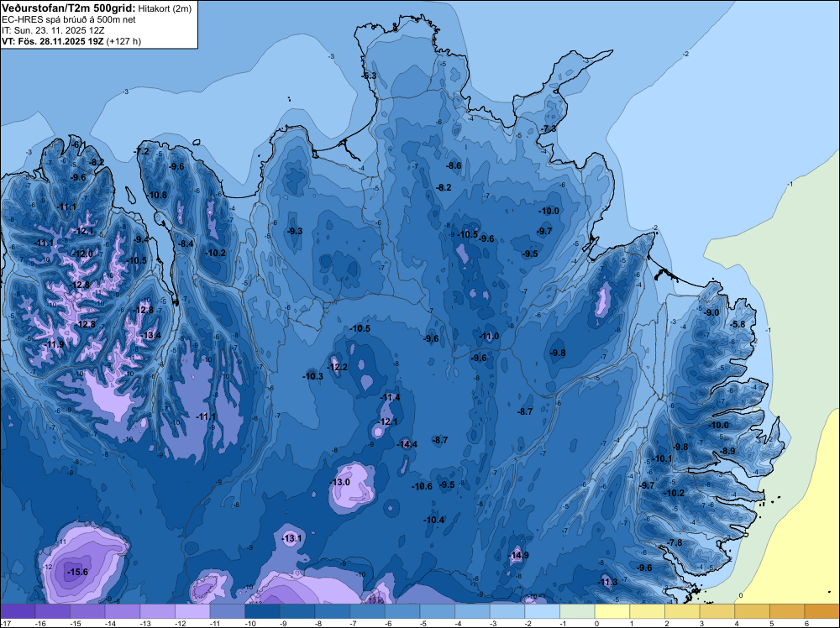Click the -14.9 temperature label
The height and width of the screenshot is (628, 840).
[518, 555]
